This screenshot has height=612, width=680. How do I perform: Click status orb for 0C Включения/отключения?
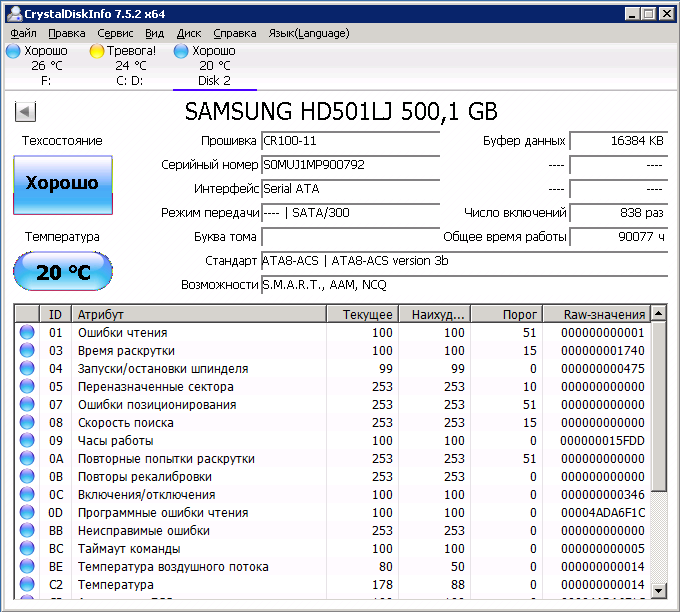[x=27, y=494]
